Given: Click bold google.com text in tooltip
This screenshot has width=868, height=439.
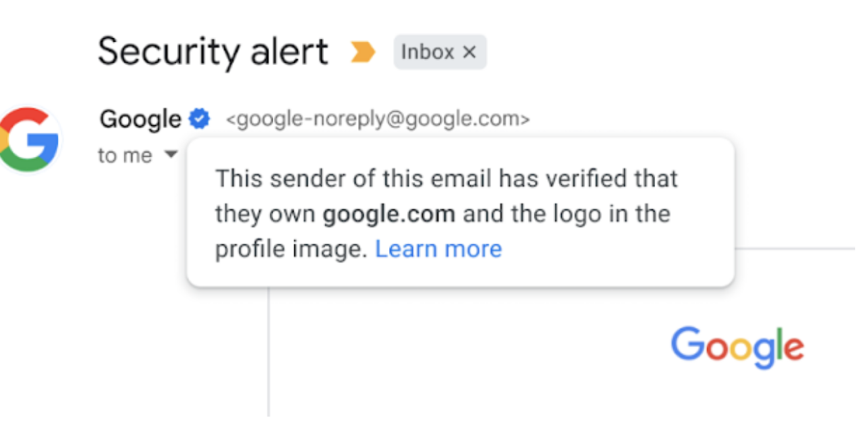Looking at the screenshot, I should coord(389,214).
